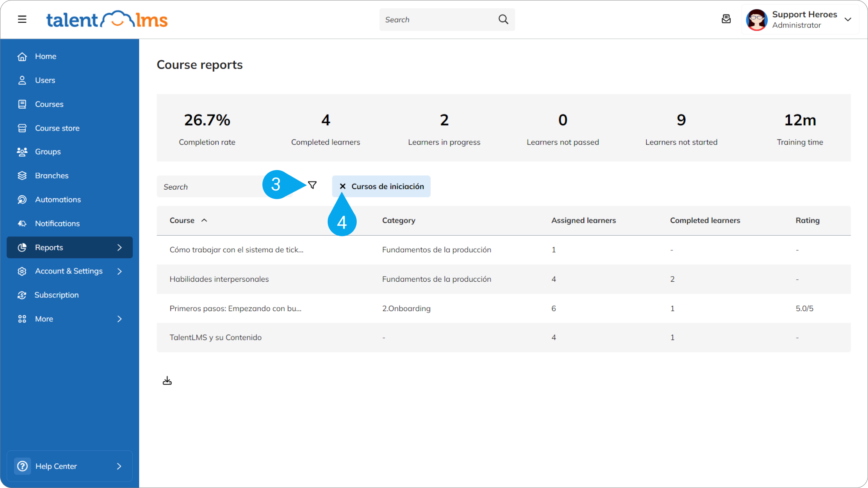Expand the Account & Settings chevron
868x488 pixels.
pyautogui.click(x=120, y=271)
